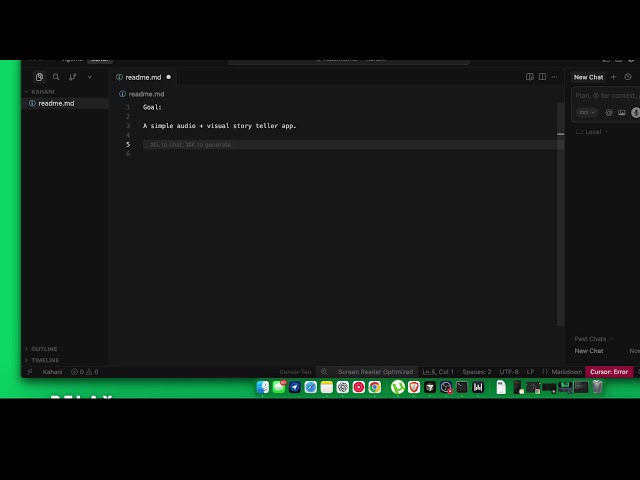The height and width of the screenshot is (480, 640).
Task: Click the 'Goal:' line in the editor
Action: point(152,107)
